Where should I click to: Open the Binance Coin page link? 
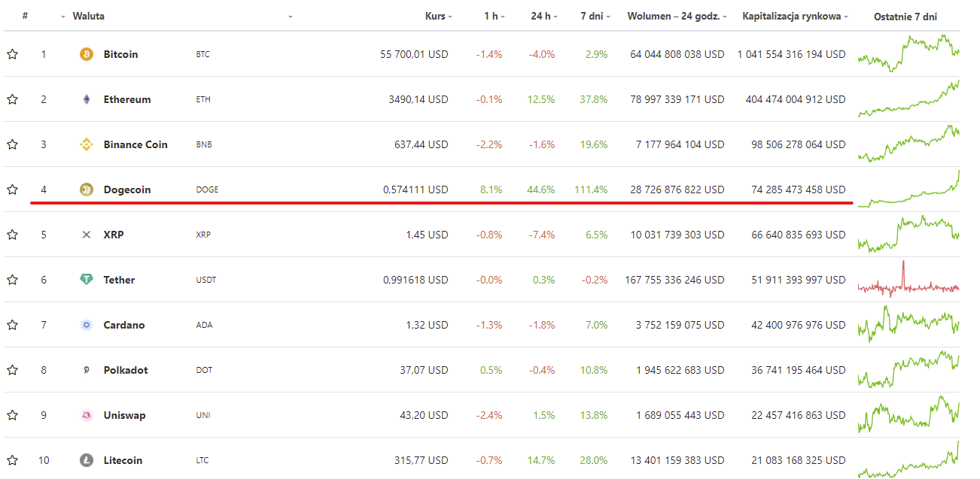point(135,144)
